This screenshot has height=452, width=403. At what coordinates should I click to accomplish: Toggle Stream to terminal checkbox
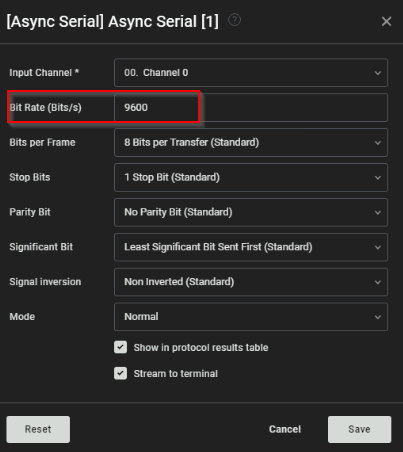120,373
